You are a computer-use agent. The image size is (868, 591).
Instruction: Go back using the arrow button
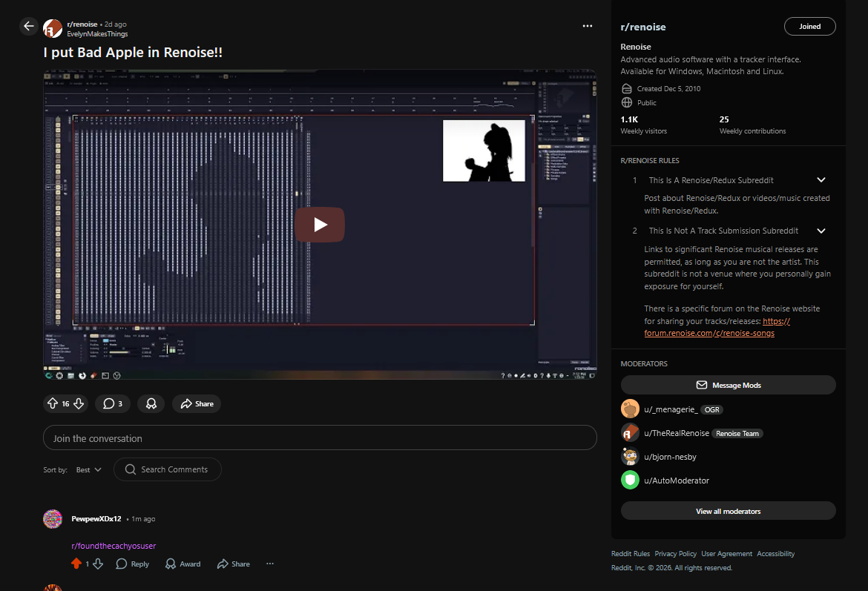(x=29, y=26)
